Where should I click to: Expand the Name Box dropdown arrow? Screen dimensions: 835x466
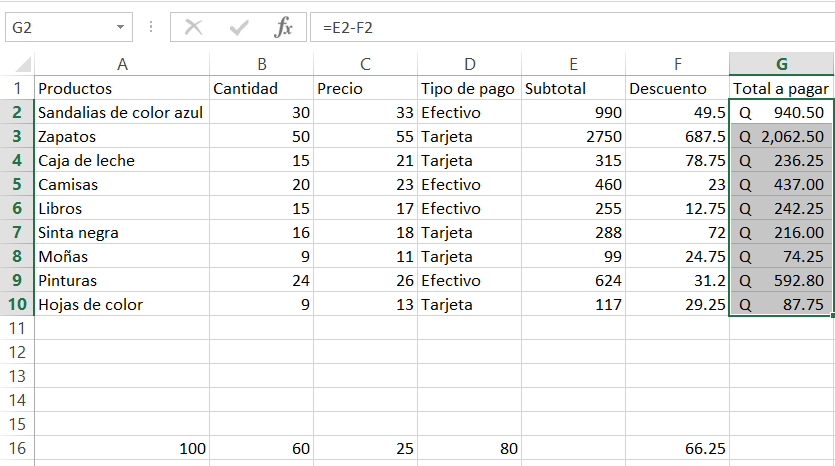[120, 27]
